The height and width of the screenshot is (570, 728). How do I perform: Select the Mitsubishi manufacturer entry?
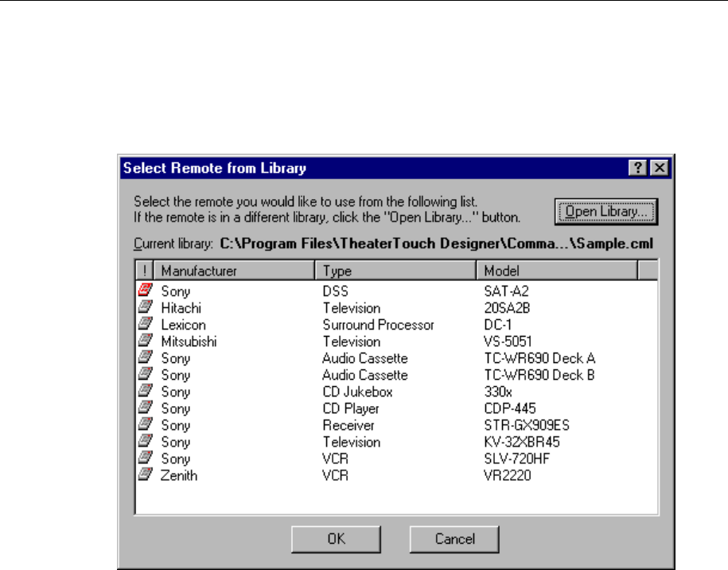pyautogui.click(x=189, y=342)
